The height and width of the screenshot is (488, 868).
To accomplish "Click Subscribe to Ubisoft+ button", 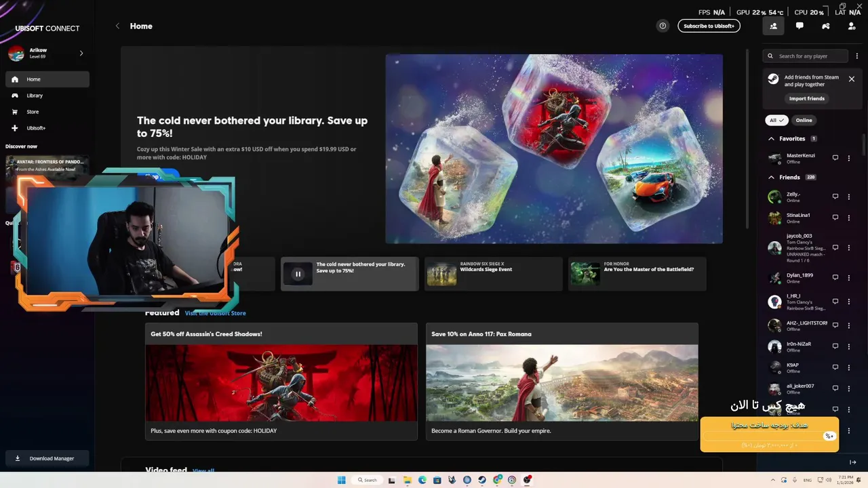I will pos(709,26).
